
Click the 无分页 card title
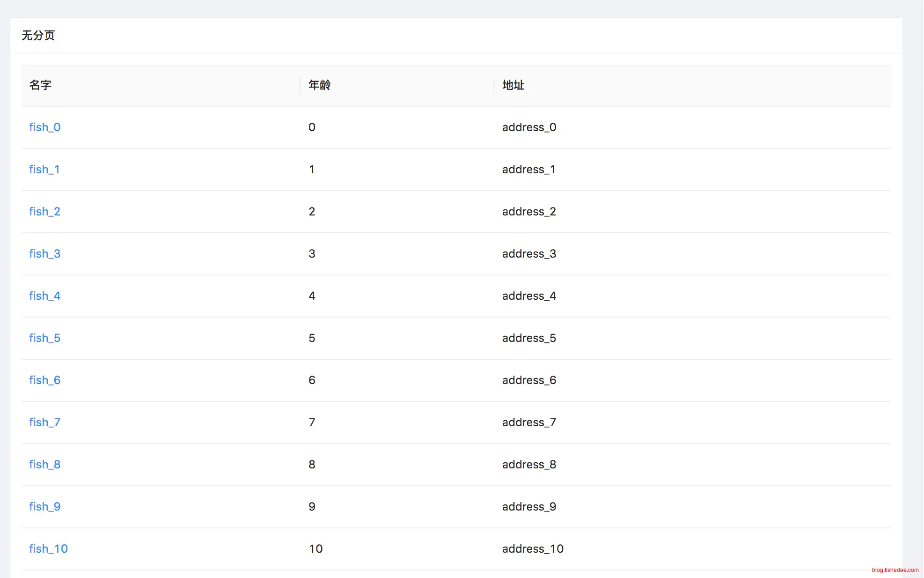tap(38, 36)
